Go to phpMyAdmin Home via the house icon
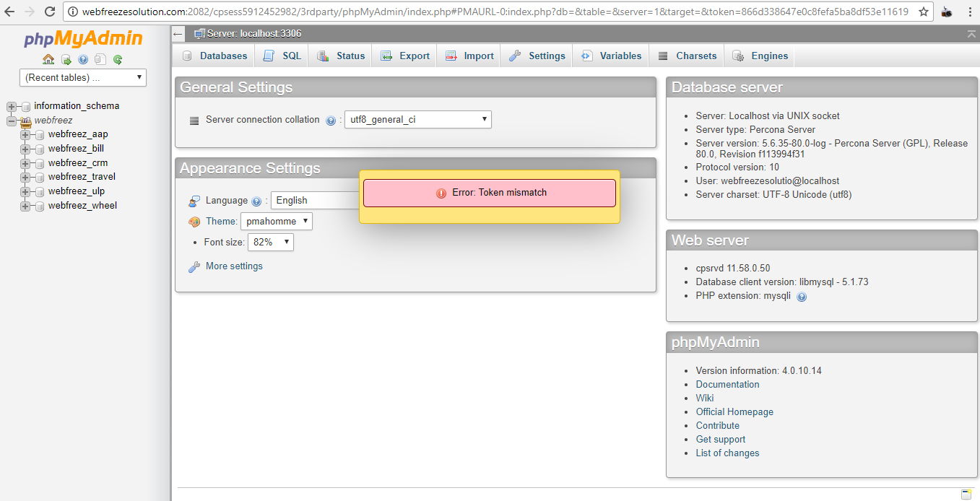The width and height of the screenshot is (980, 501). coord(48,60)
